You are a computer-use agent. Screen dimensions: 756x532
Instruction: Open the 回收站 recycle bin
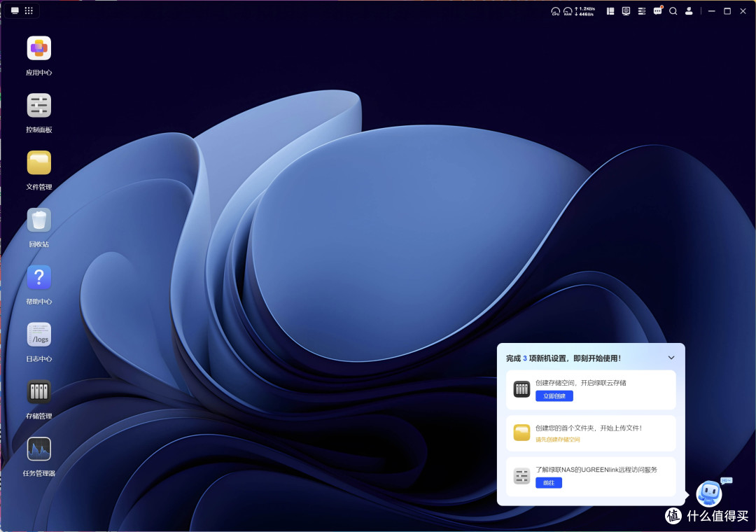[39, 220]
